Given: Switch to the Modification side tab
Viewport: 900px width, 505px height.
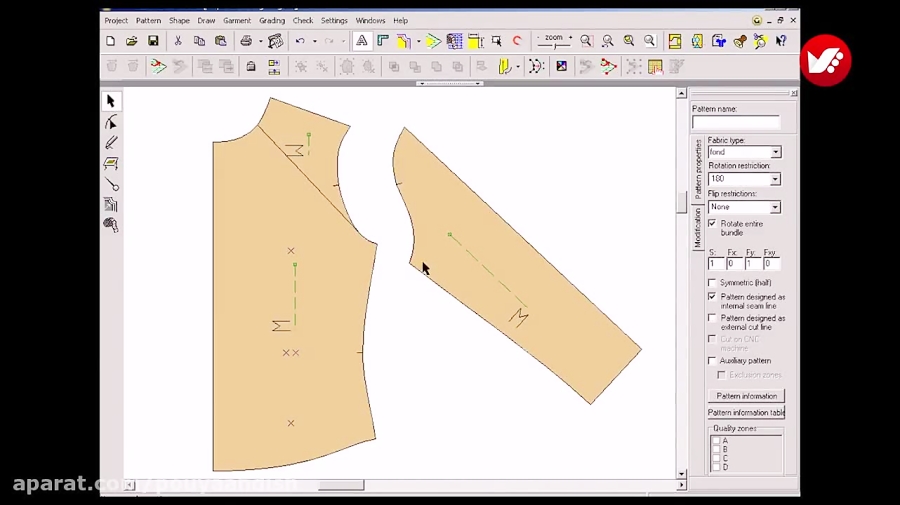Looking at the screenshot, I should [697, 228].
